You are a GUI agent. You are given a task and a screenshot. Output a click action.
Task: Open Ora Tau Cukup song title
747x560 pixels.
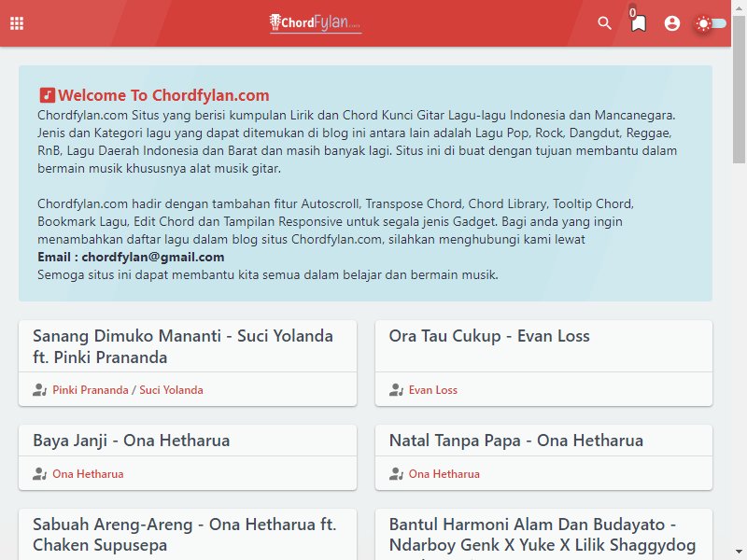tap(489, 336)
